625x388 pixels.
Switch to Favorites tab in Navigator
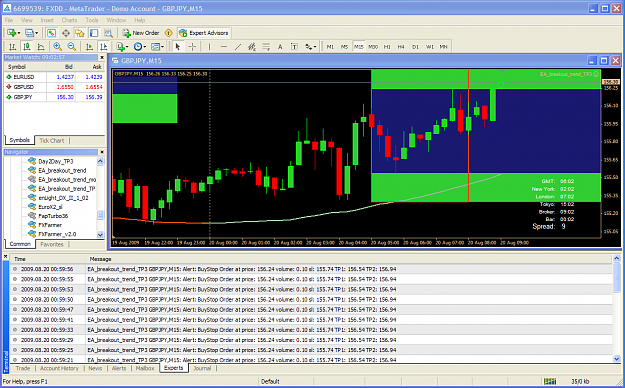[52, 244]
